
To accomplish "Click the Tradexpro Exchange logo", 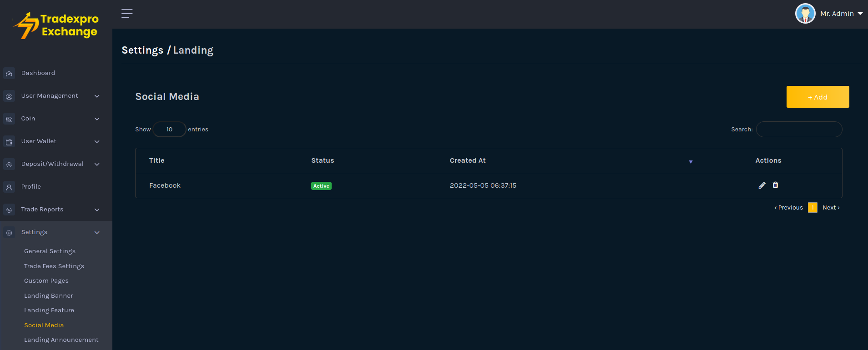I will click(x=56, y=25).
